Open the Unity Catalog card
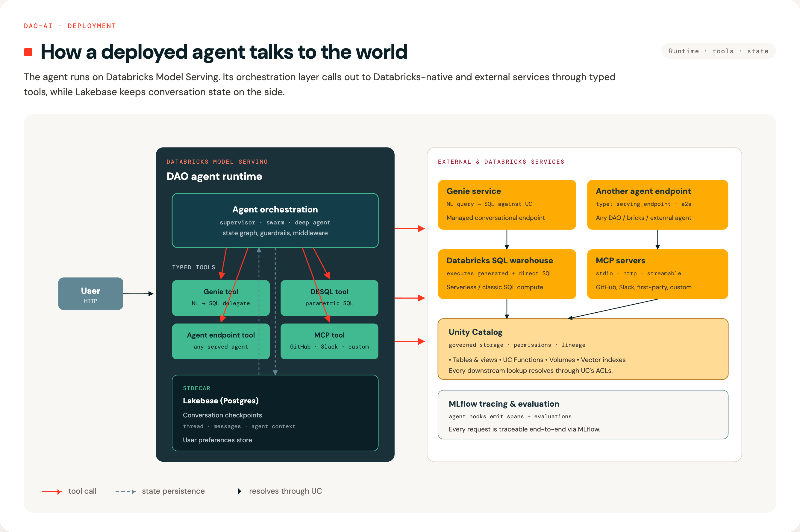This screenshot has width=800, height=532. [x=583, y=349]
